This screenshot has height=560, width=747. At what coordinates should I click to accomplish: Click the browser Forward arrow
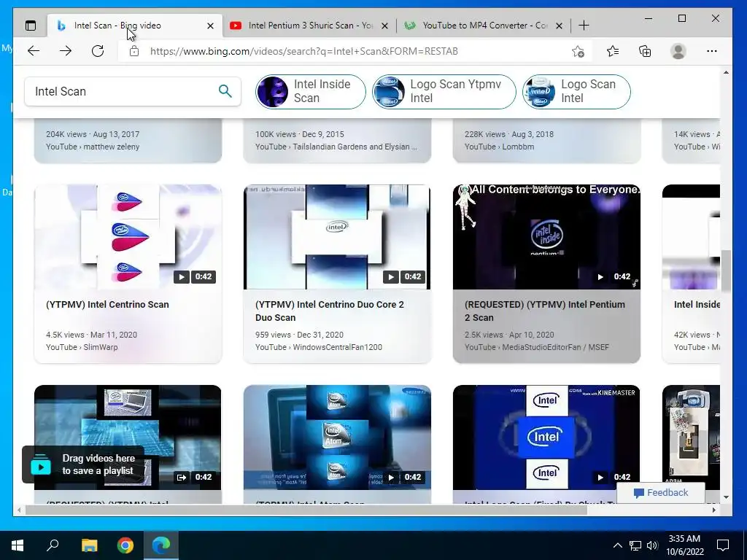tap(66, 51)
